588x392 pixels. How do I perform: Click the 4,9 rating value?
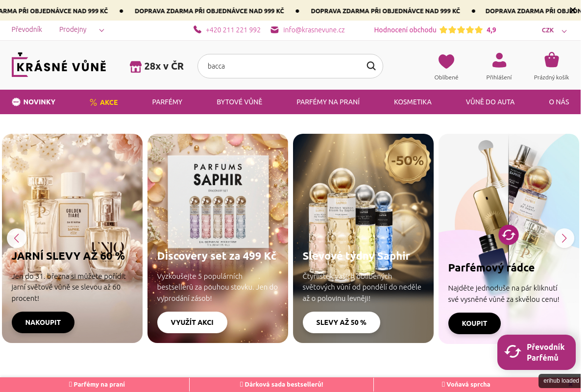tap(491, 30)
